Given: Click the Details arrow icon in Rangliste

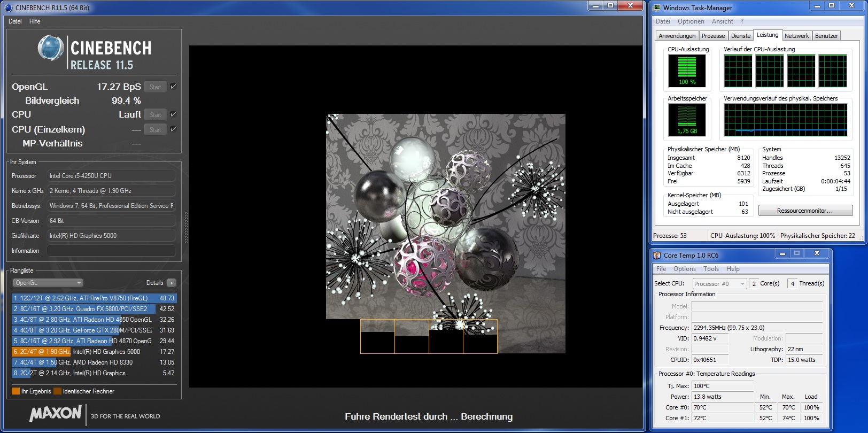Looking at the screenshot, I should pyautogui.click(x=172, y=283).
